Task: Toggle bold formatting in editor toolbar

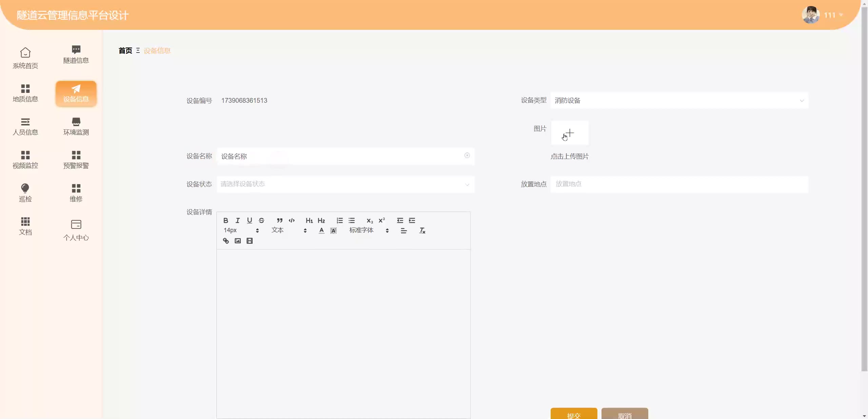Action: point(226,220)
